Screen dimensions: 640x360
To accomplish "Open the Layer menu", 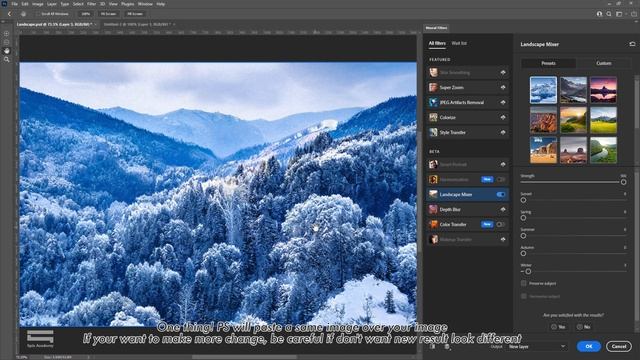I will tap(52, 4).
